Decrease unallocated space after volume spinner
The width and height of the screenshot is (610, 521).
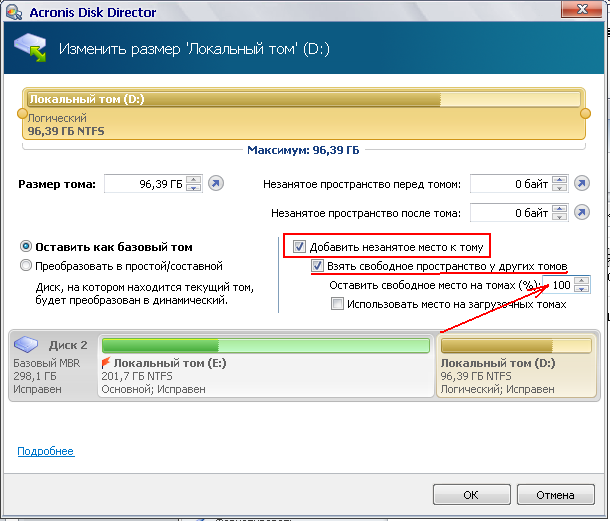[x=559, y=217]
